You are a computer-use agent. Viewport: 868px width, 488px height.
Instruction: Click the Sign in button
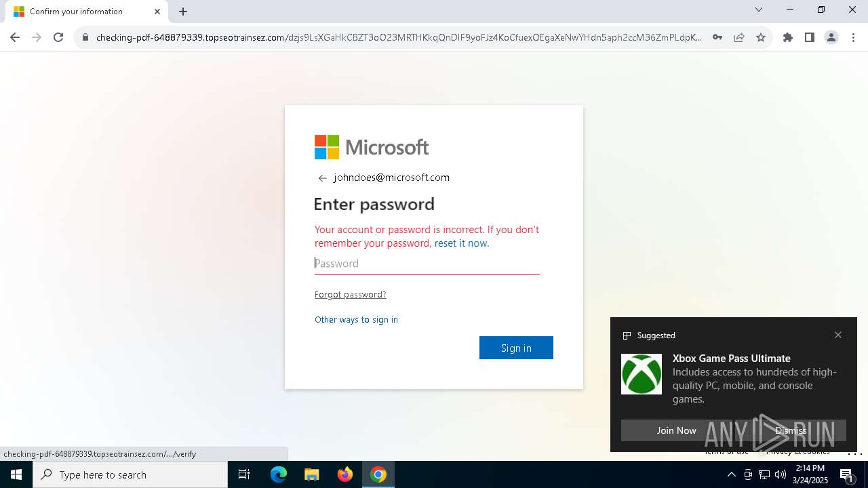point(516,348)
